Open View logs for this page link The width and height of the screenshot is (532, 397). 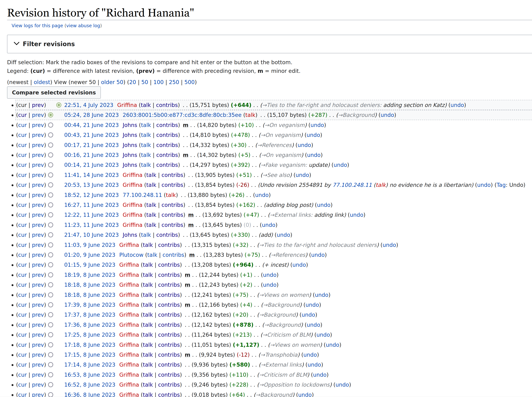37,26
